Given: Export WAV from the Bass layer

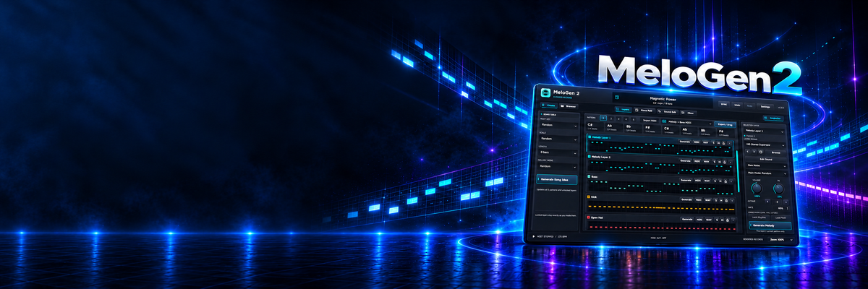Looking at the screenshot, I should pyautogui.click(x=707, y=181).
